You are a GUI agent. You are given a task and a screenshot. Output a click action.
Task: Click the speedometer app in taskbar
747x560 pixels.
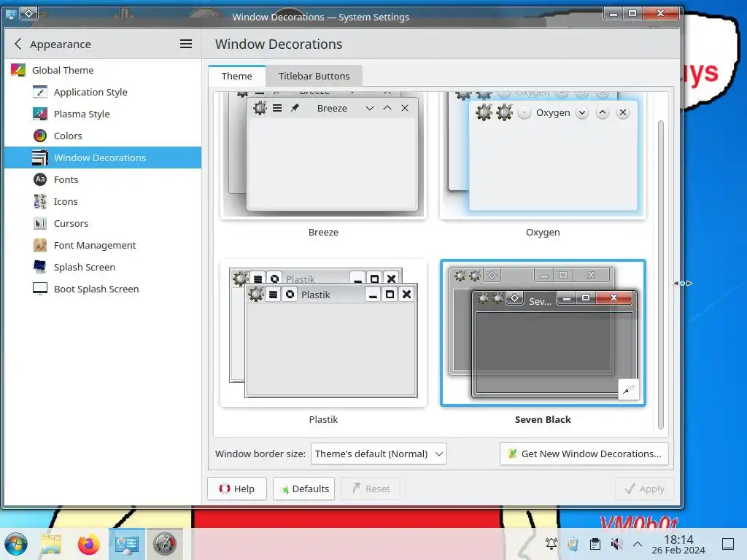tap(164, 544)
